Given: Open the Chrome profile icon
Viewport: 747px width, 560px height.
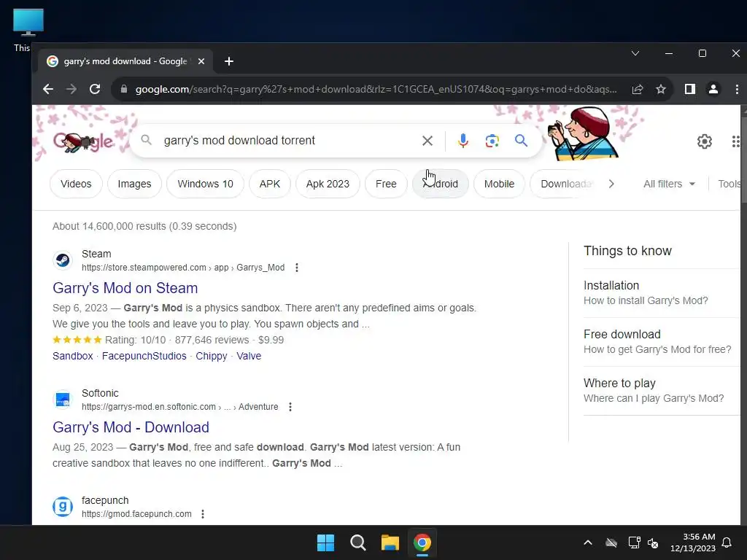Looking at the screenshot, I should (713, 89).
